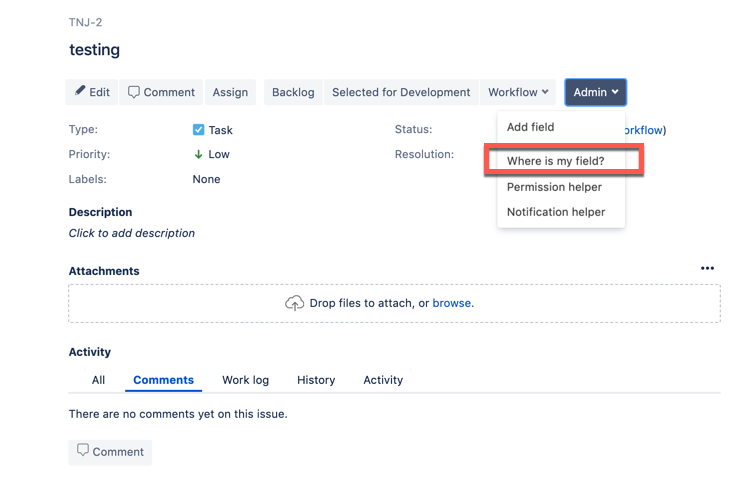Open the Attachments three-dot options menu

(707, 268)
